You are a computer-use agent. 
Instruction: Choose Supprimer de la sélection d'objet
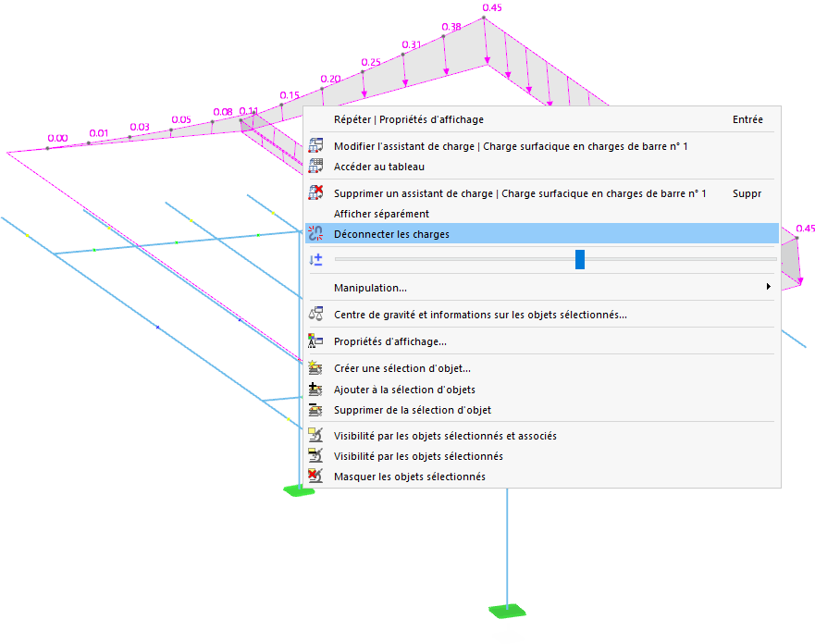(x=542, y=410)
